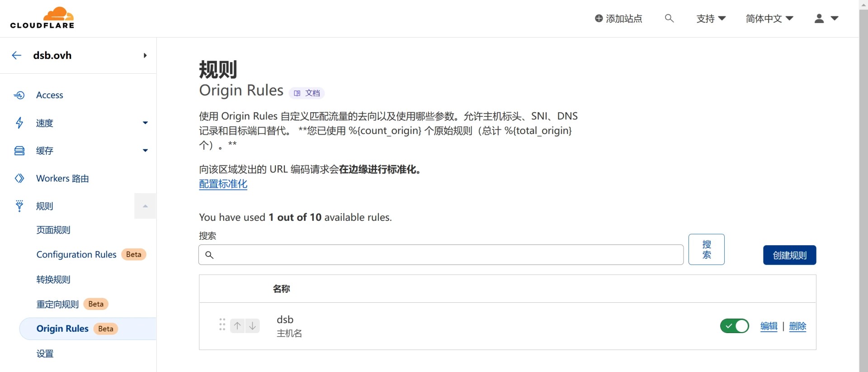Collapse the 规则 submenu arrow
Viewport: 868px width, 372px height.
145,206
